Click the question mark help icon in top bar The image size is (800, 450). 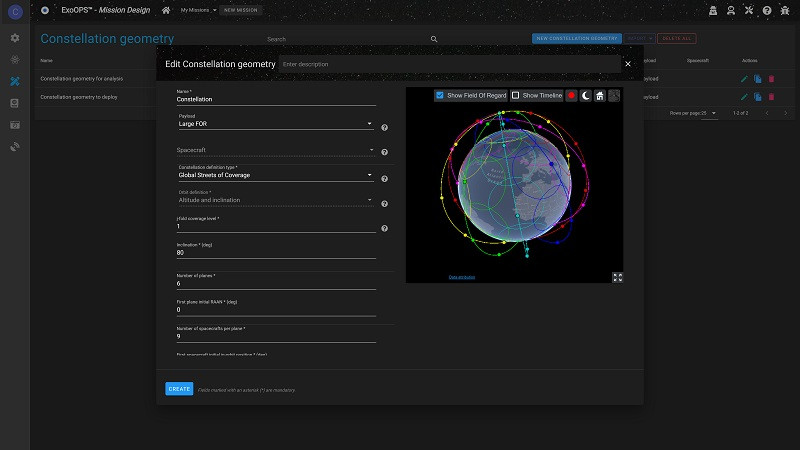click(766, 10)
